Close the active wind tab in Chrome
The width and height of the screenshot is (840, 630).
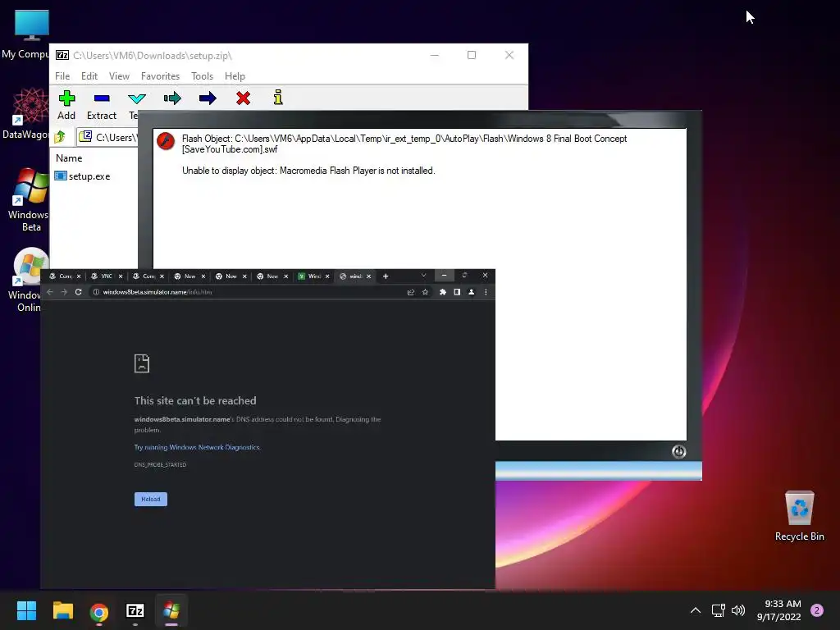pyautogui.click(x=368, y=276)
